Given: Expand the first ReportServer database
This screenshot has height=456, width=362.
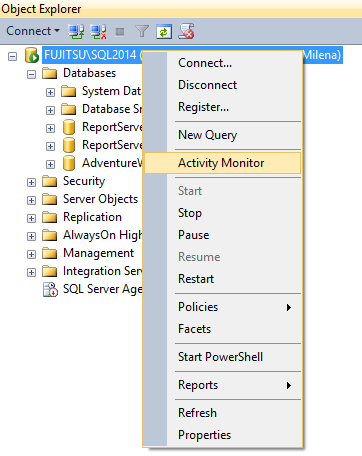Looking at the screenshot, I should click(x=50, y=128).
